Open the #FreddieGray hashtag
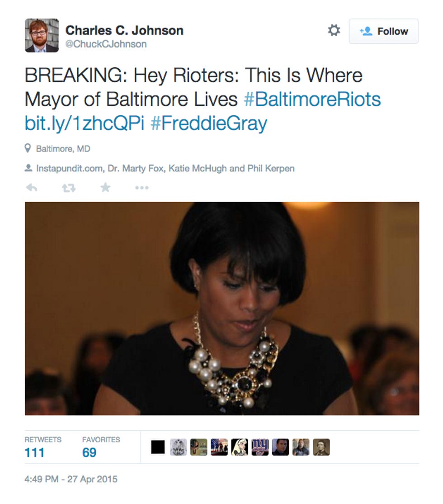The height and width of the screenshot is (504, 443). click(209, 123)
